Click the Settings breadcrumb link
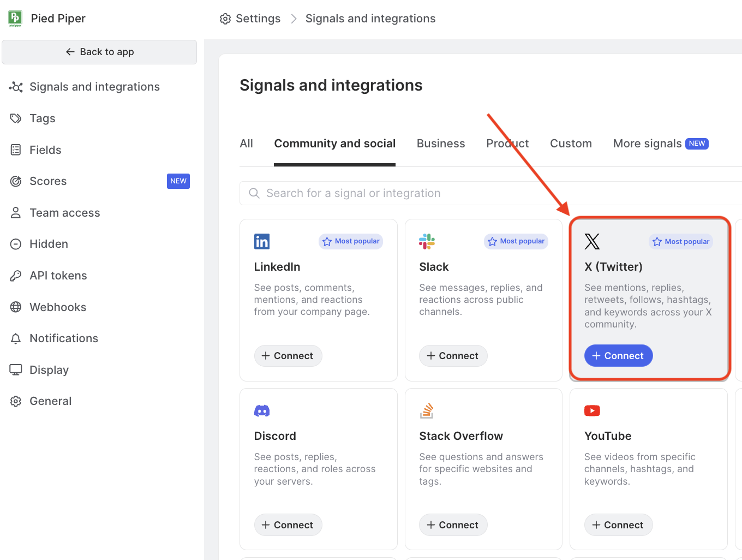This screenshot has width=742, height=560. click(x=258, y=19)
